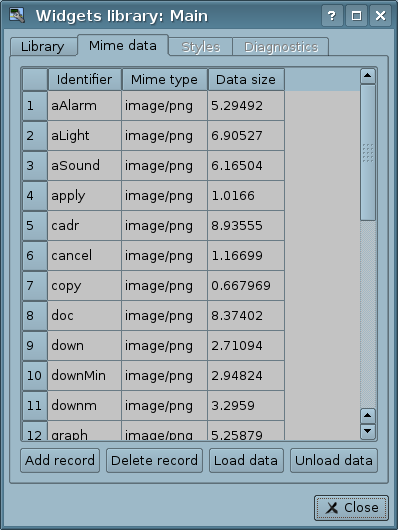The image size is (398, 530).
Task: Open the Mime data tab
Action: click(x=123, y=45)
